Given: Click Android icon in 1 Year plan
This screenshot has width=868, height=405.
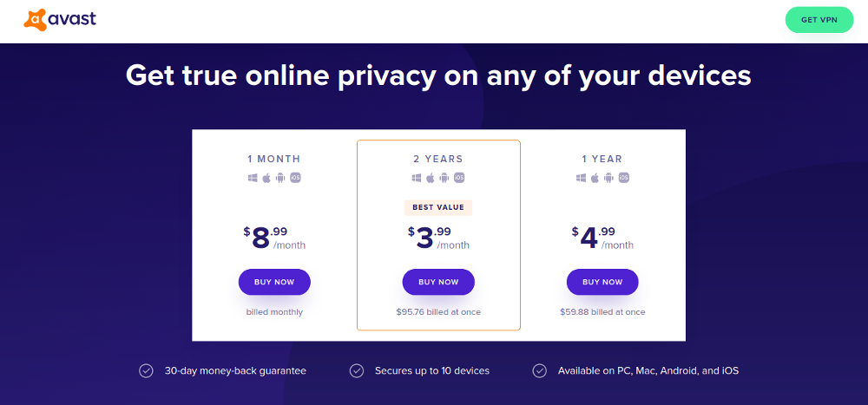Looking at the screenshot, I should point(608,178).
